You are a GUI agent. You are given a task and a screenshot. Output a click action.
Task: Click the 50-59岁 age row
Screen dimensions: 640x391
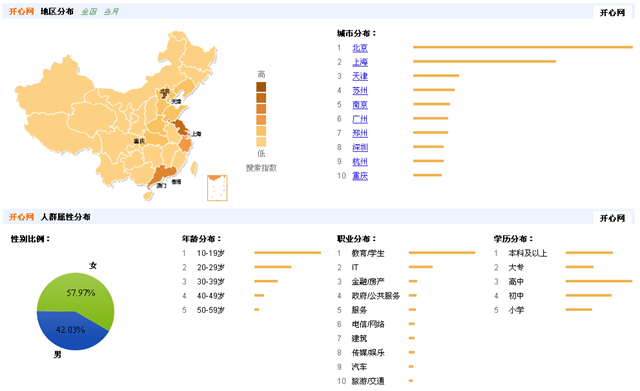220,310
